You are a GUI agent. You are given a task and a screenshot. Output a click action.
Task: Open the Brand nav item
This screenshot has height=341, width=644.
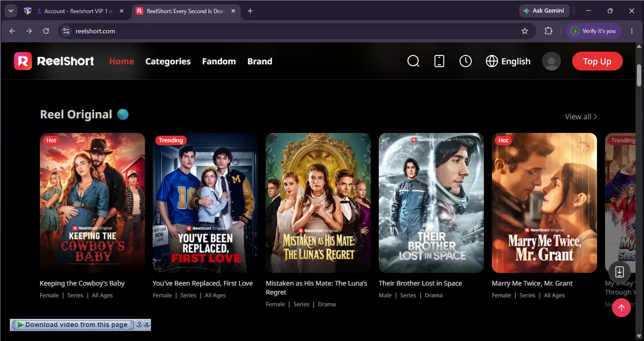point(260,61)
